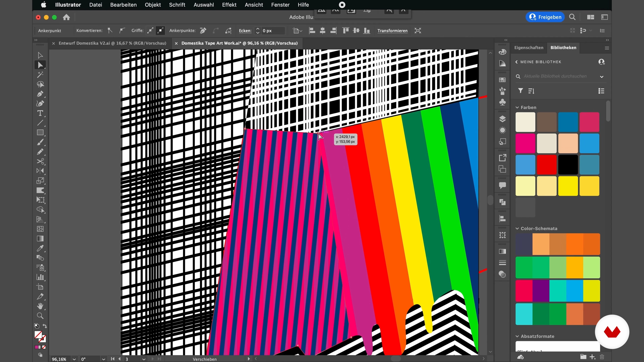Image resolution: width=644 pixels, height=362 pixels.
Task: Open the zoom level dropdown
Action: click(74, 359)
